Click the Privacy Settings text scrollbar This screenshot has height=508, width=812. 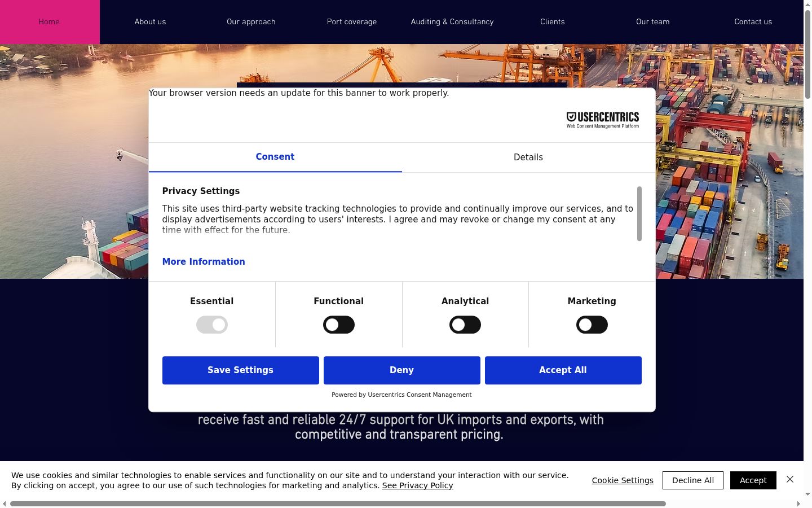639,214
